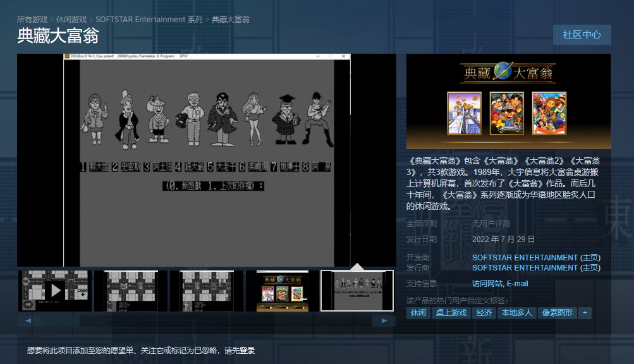Select the second board screenshot thumbnail

point(131,291)
